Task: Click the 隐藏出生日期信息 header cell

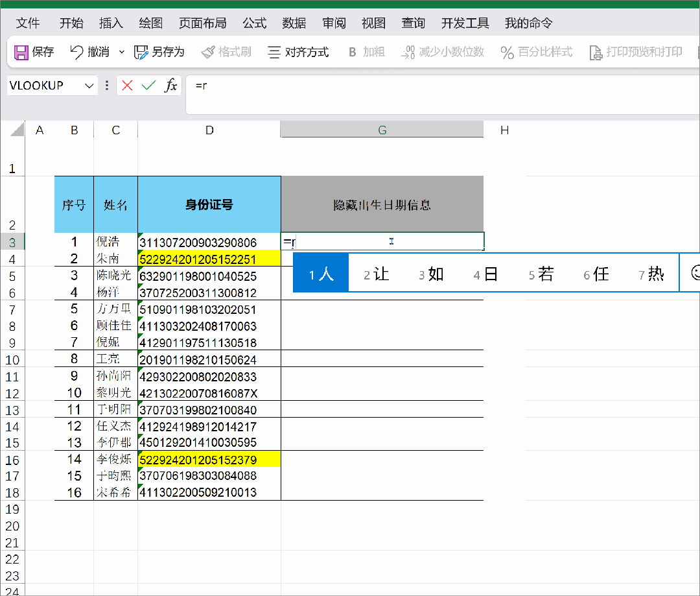Action: point(382,205)
